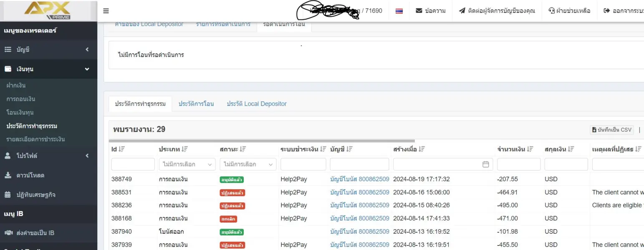Open account link in row 388749
This screenshot has height=250, width=644.
click(x=360, y=179)
